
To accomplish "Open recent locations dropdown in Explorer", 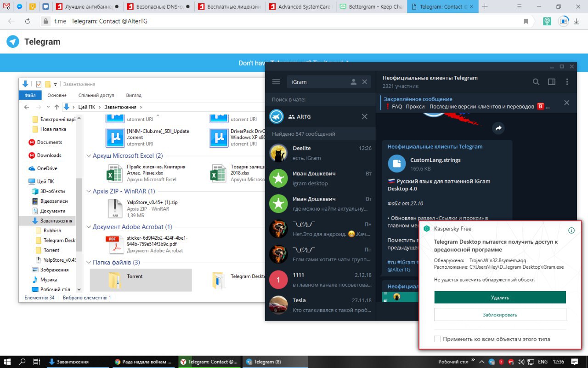I will [49, 107].
